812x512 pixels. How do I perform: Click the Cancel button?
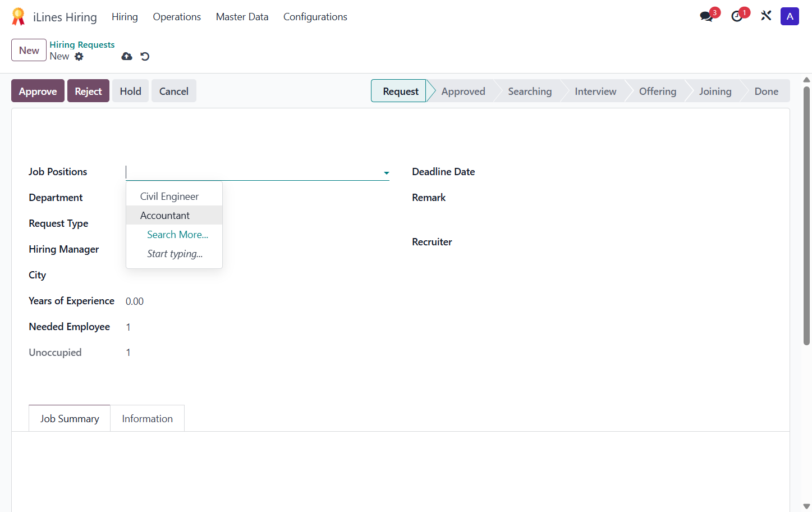pos(173,91)
